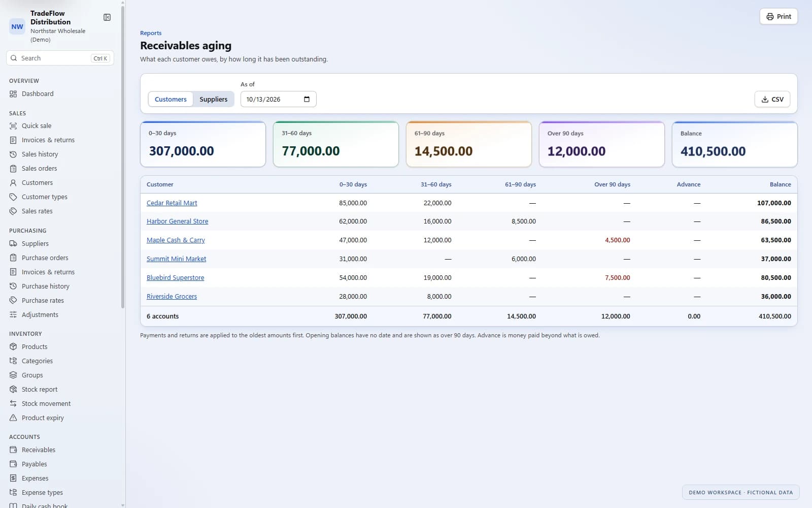Image resolution: width=812 pixels, height=508 pixels.
Task: Print the receivables aging report
Action: 779,16
